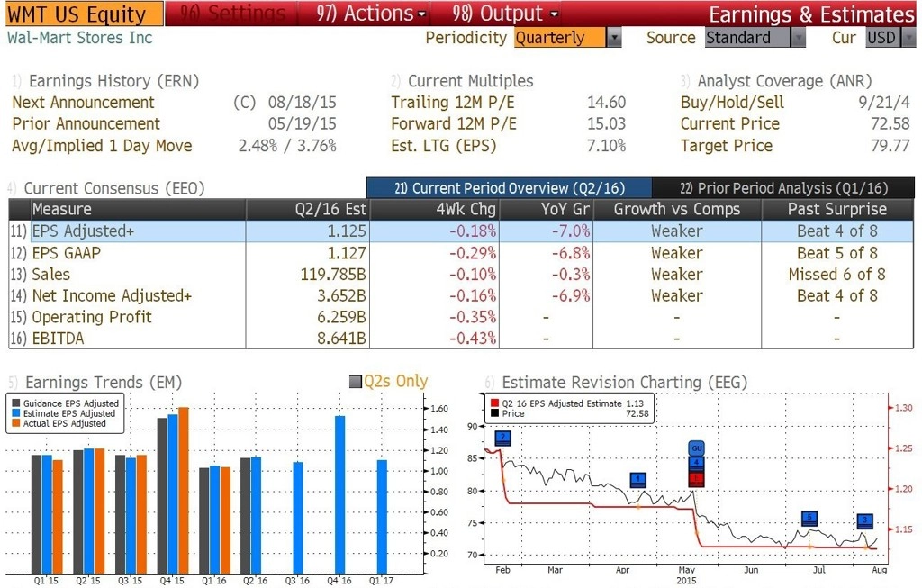Click the WMT US Equity ticker field
The height and width of the screenshot is (588, 922).
point(84,14)
